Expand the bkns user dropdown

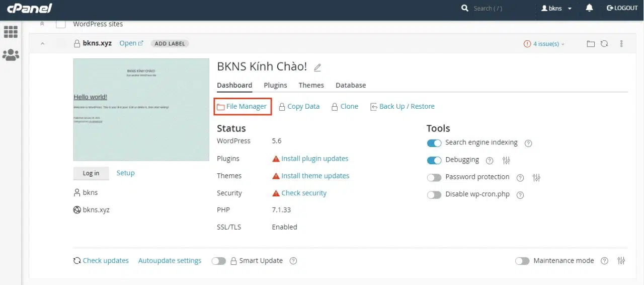coord(556,9)
